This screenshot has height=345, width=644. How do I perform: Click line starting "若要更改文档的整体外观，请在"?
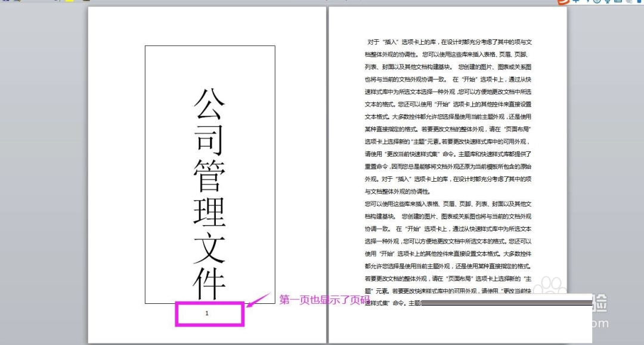pyautogui.click(x=448, y=278)
